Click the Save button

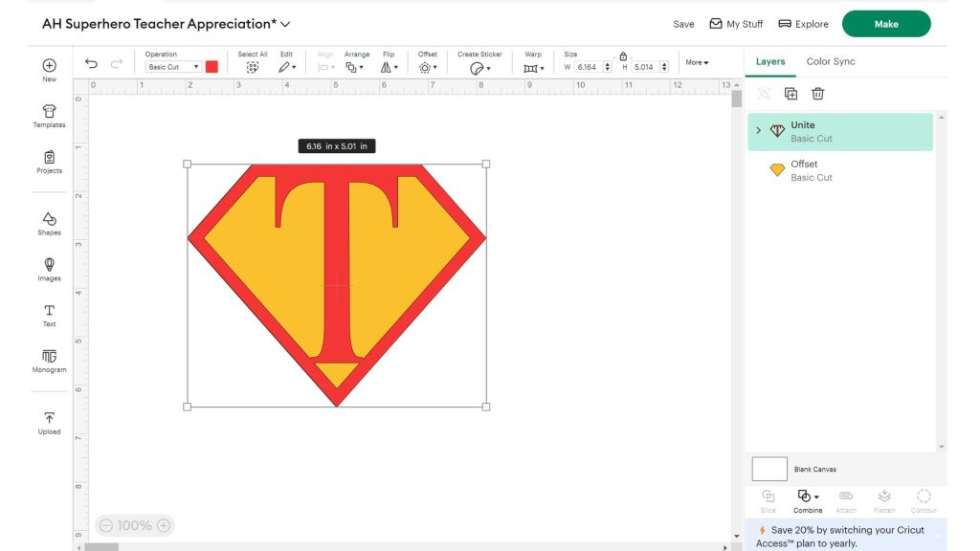683,24
